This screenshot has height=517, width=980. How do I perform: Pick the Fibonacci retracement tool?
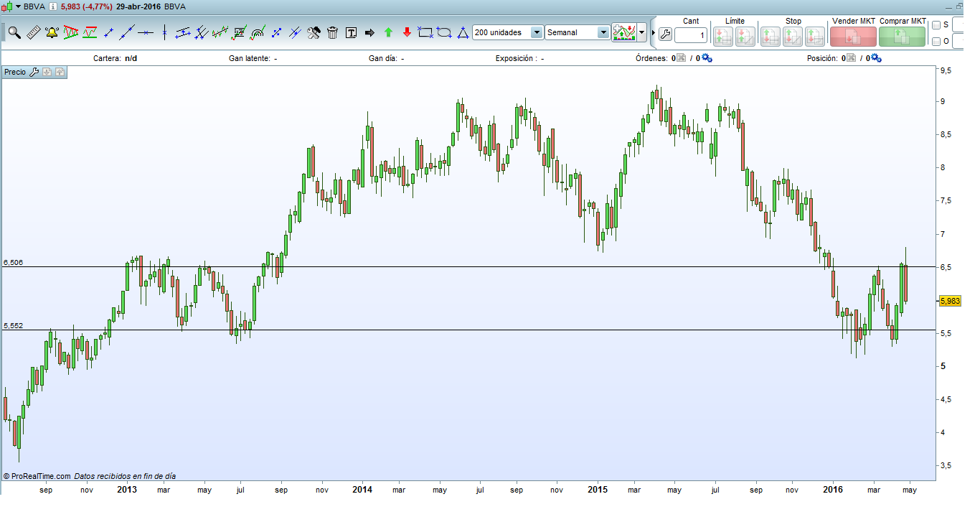pos(239,32)
